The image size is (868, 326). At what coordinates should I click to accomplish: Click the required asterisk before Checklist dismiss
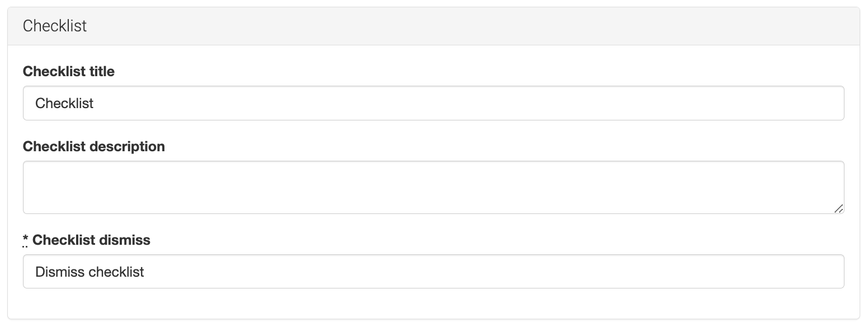[26, 240]
